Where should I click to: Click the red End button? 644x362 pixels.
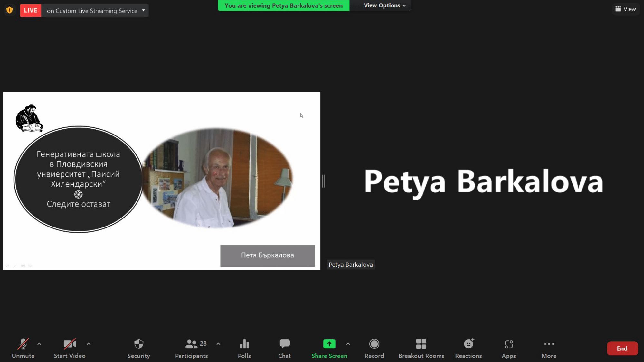(622, 348)
